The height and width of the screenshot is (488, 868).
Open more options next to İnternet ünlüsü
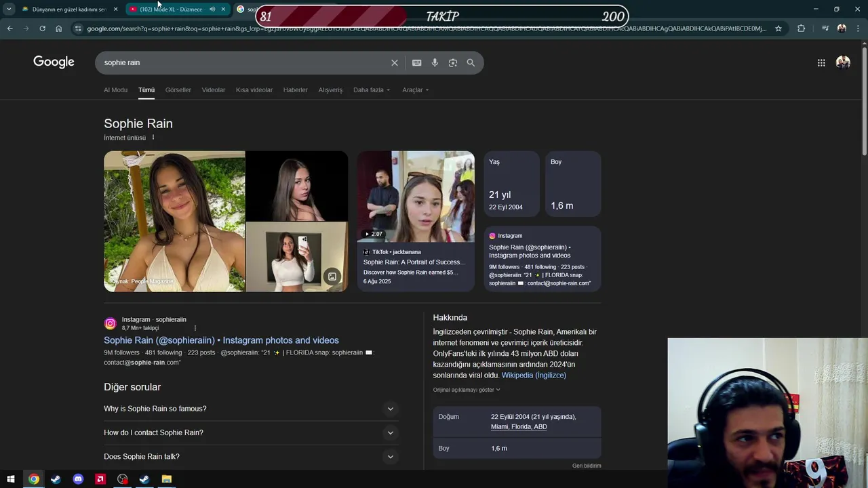pyautogui.click(x=153, y=138)
